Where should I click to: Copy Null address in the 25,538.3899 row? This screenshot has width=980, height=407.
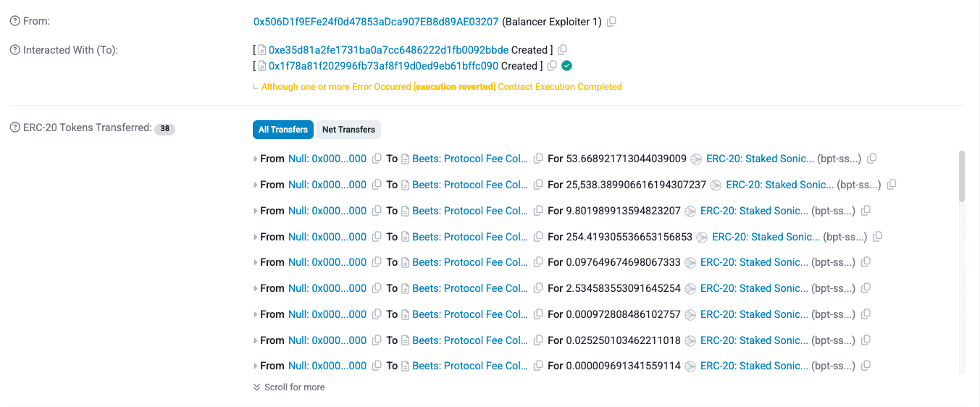click(x=377, y=185)
